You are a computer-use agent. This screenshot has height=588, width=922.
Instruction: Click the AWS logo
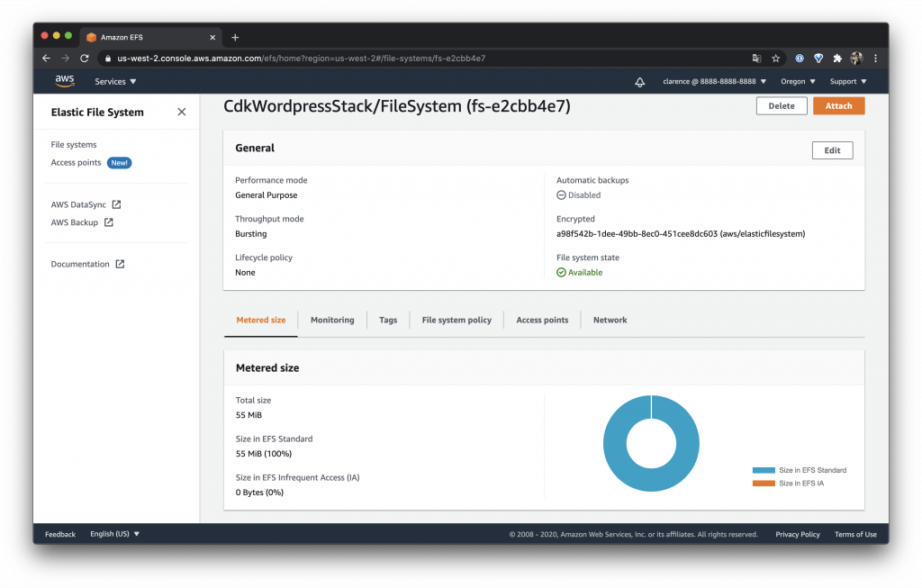(65, 81)
